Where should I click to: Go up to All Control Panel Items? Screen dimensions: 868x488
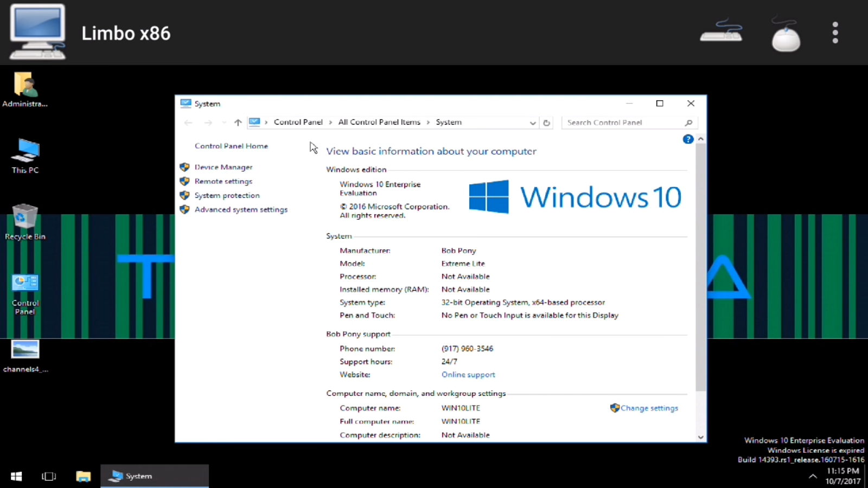(x=238, y=123)
